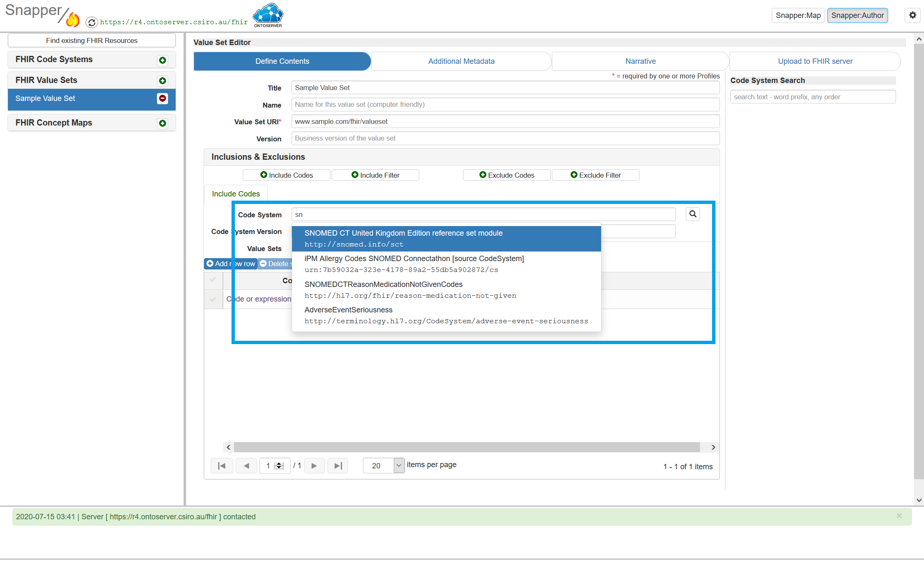The width and height of the screenshot is (924, 571).
Task: Click the Exclude Codes button
Action: click(507, 175)
